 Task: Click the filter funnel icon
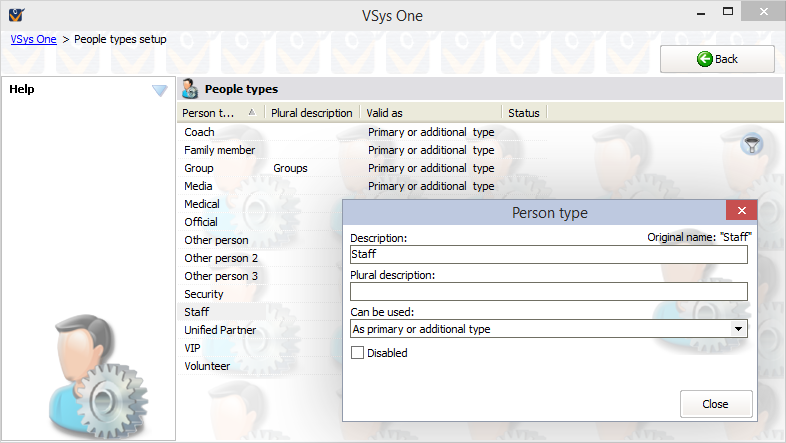(752, 145)
